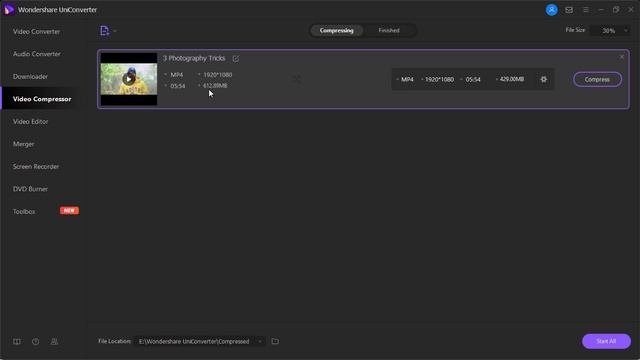The height and width of the screenshot is (360, 640).
Task: Open the mail messages icon
Action: tap(569, 10)
